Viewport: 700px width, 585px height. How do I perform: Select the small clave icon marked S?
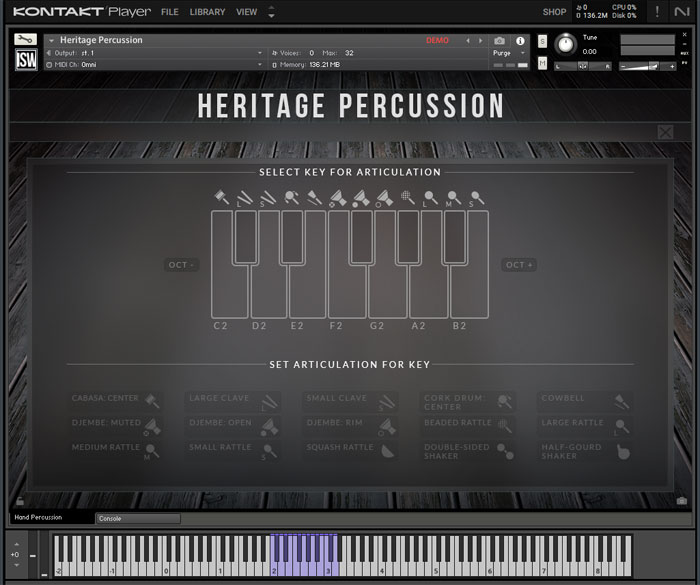pyautogui.click(x=267, y=199)
